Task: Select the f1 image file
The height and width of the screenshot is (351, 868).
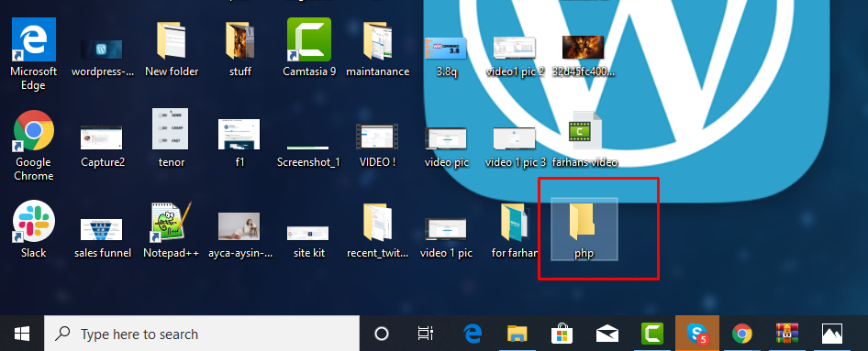Action: pos(239,135)
